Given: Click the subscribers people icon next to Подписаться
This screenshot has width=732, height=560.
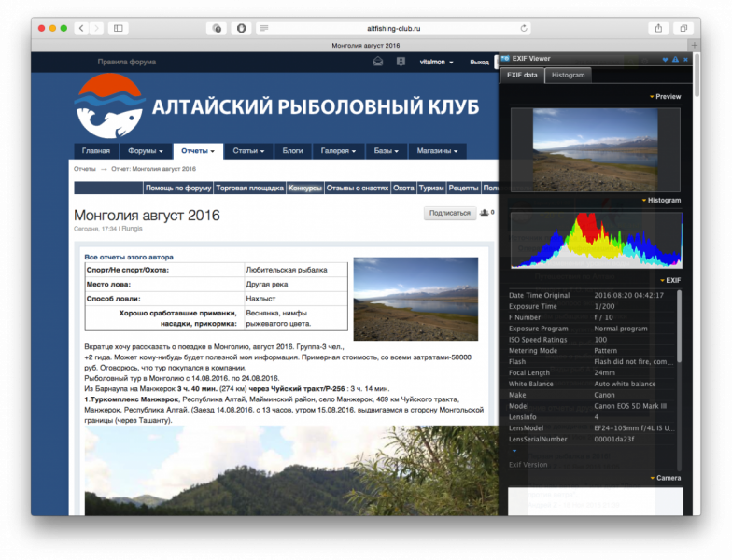Looking at the screenshot, I should 485,213.
